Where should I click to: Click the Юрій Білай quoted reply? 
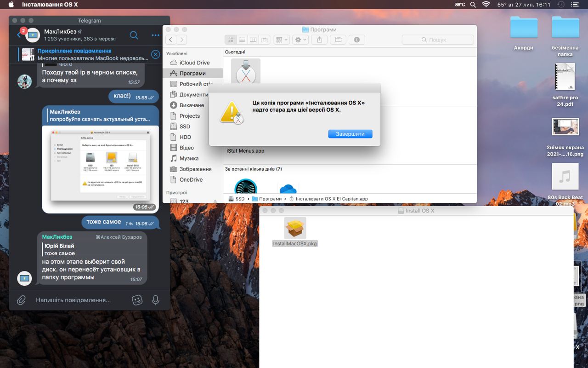point(60,250)
